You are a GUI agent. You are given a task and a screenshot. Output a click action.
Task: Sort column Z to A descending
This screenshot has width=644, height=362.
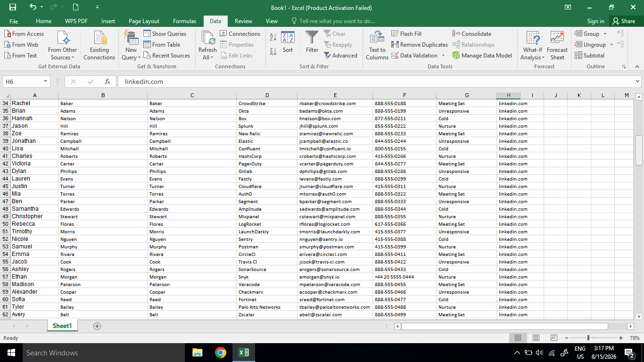273,51
